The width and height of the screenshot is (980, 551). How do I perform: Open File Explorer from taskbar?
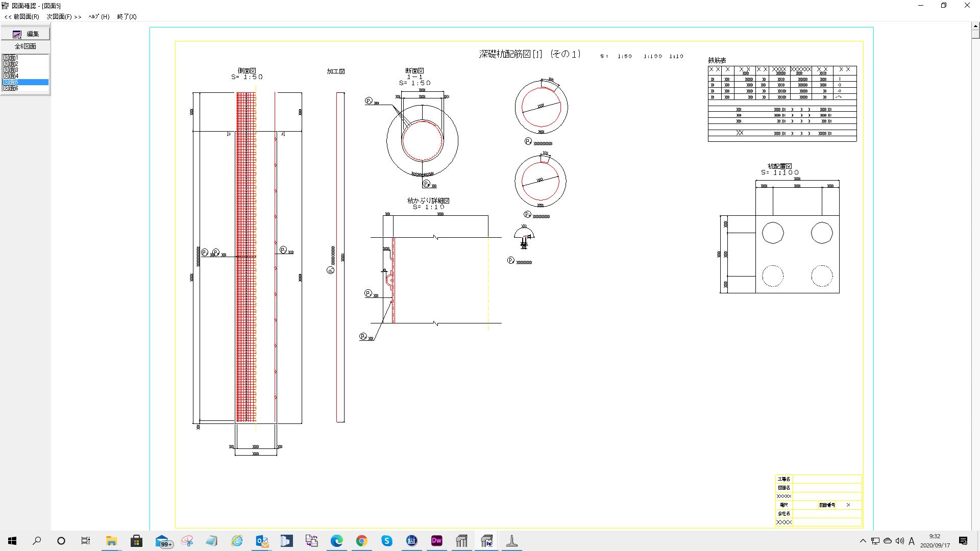(111, 541)
